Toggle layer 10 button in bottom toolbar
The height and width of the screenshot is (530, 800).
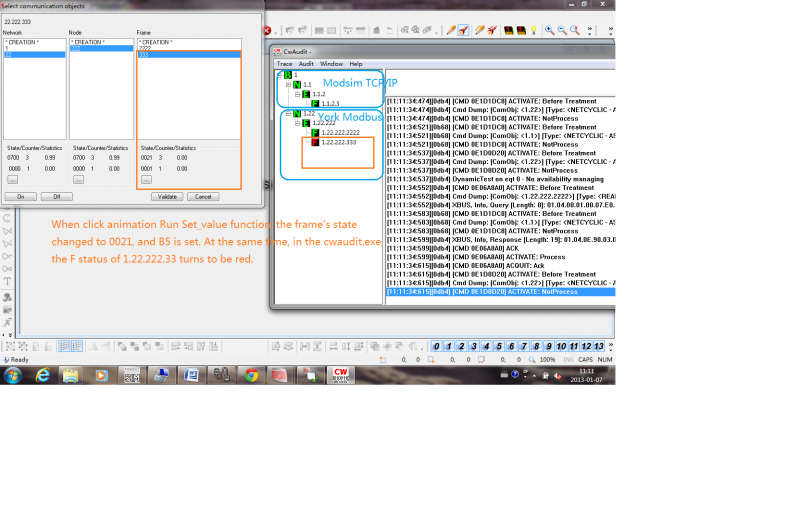(x=561, y=346)
